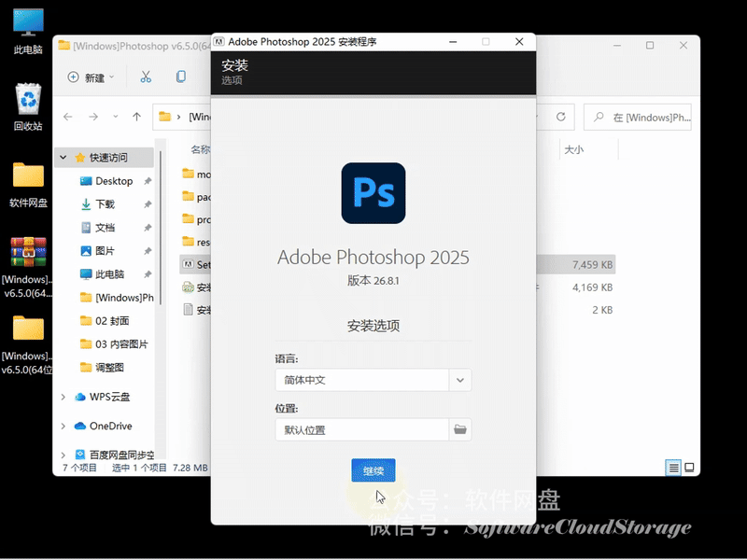Switch to large thumbnails view icon

[689, 467]
